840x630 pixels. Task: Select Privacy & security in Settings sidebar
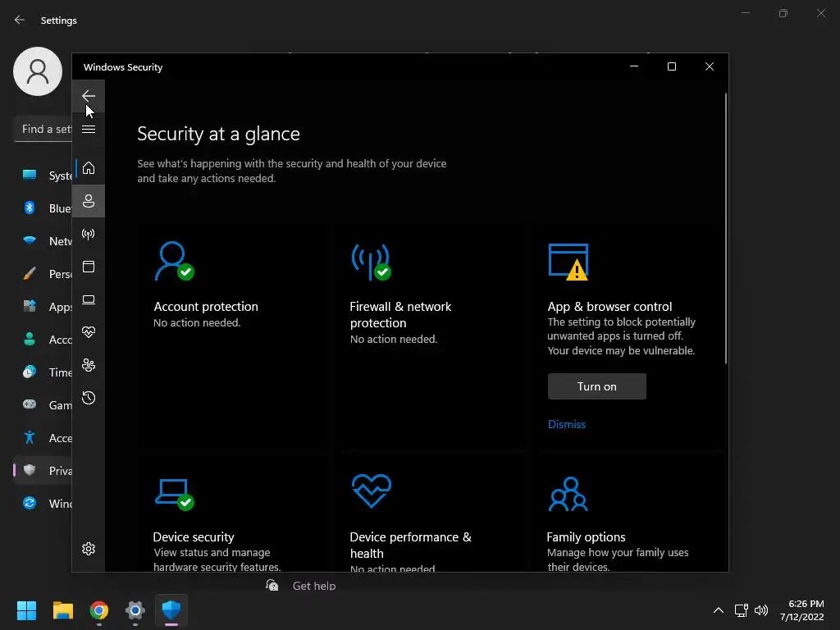point(43,470)
